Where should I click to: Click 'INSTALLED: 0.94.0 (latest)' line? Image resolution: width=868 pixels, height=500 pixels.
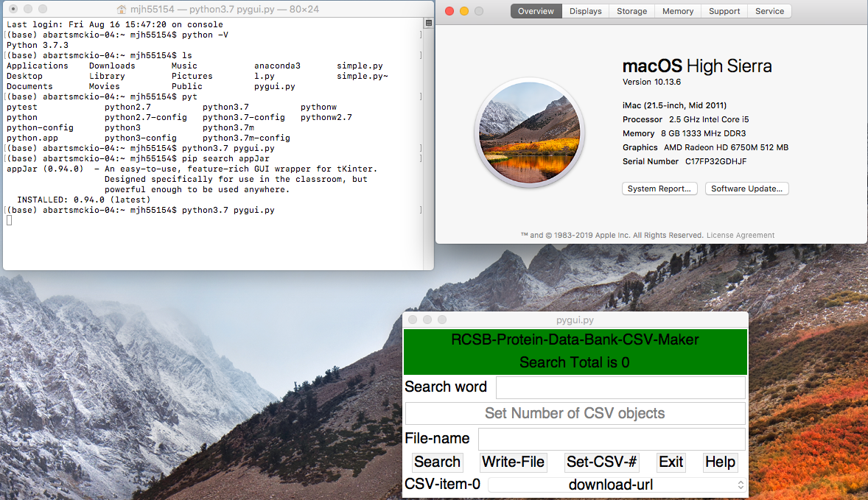coord(83,200)
